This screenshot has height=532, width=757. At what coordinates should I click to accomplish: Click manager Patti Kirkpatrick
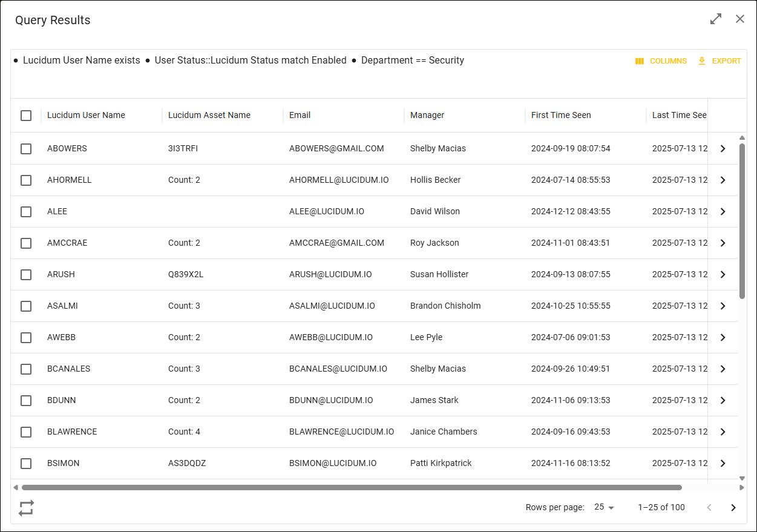(441, 463)
